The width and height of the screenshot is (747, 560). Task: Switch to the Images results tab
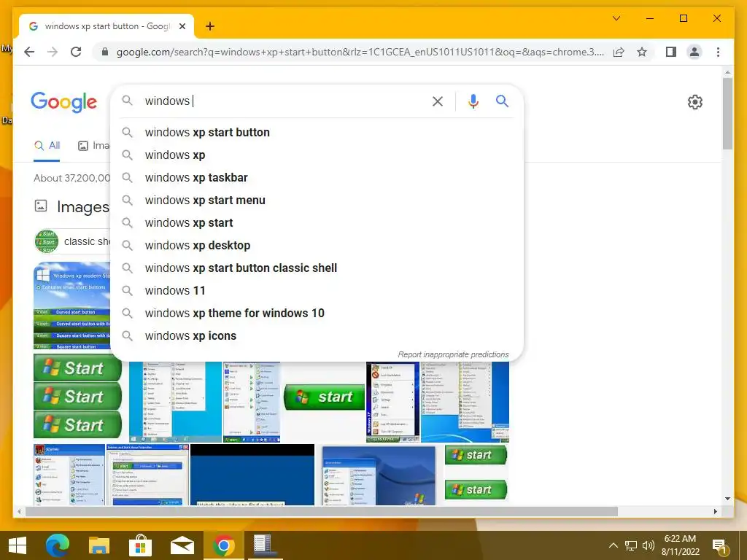94,146
